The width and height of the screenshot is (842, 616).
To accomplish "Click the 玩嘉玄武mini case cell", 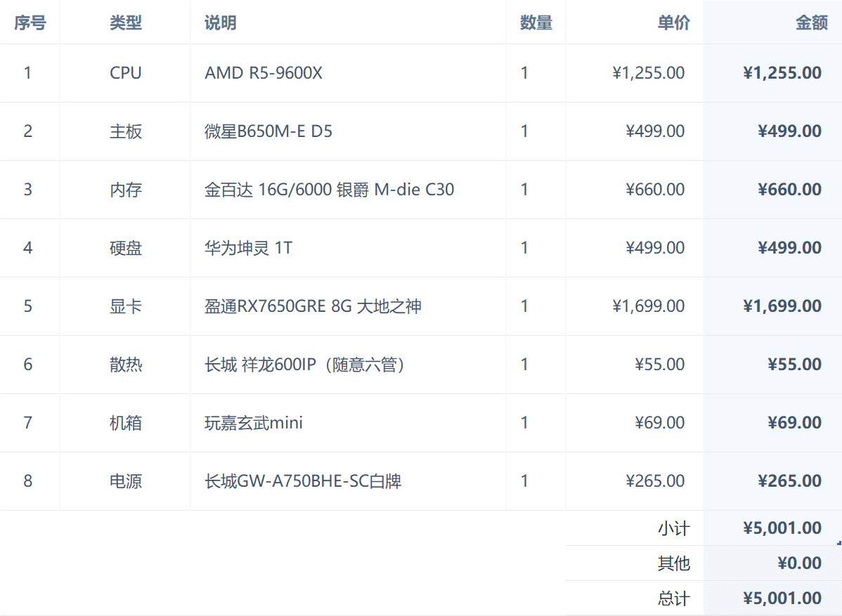I will click(x=254, y=423).
